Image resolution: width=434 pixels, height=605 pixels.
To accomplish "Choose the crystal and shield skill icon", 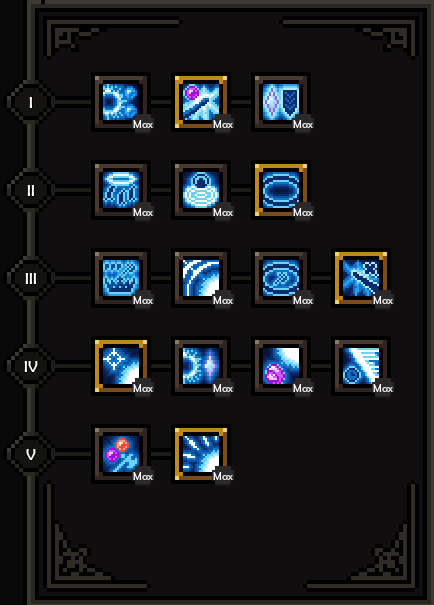I will (x=281, y=102).
